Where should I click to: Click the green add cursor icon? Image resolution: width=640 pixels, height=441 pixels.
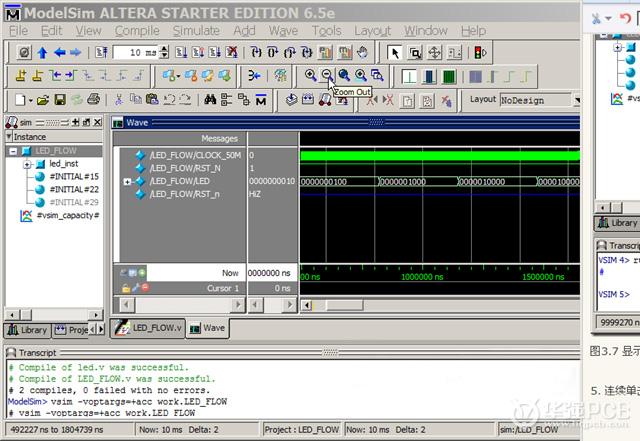(x=142, y=272)
